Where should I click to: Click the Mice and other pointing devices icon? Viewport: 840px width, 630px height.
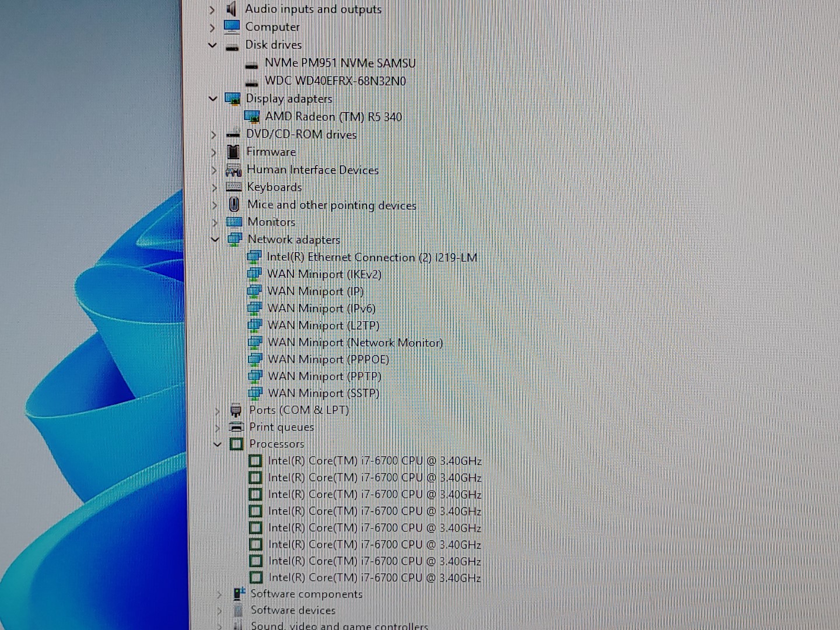[234, 205]
